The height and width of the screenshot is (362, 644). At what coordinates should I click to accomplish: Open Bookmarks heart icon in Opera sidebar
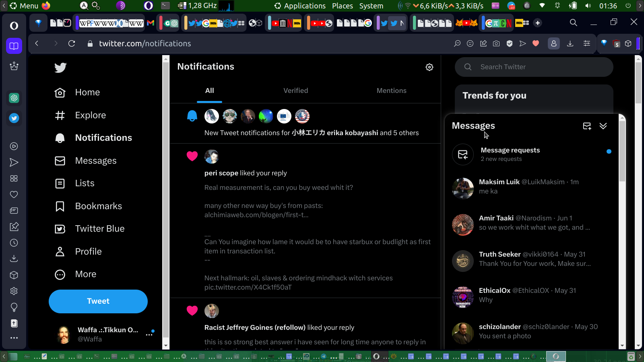click(14, 195)
